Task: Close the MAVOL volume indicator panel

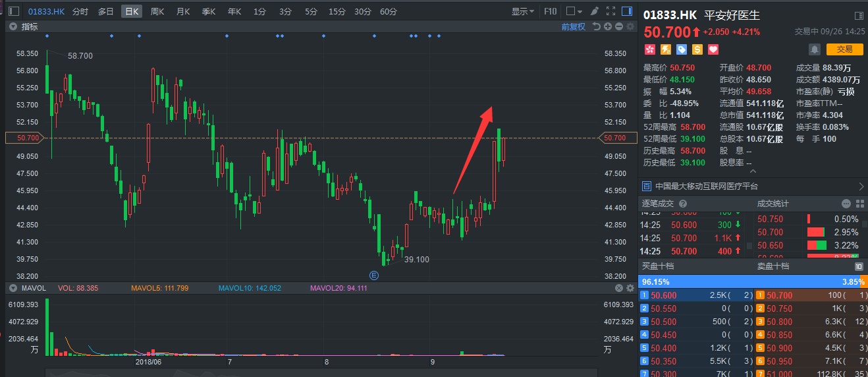Action: 619,288
